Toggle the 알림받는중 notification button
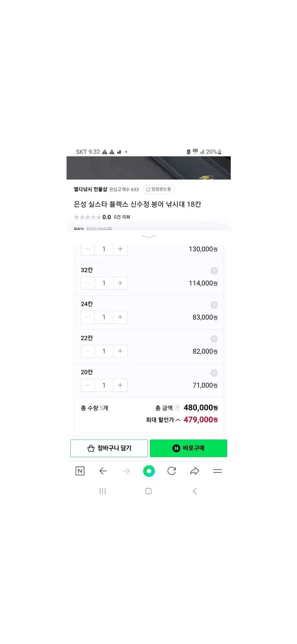The width and height of the screenshot is (297, 644). pyautogui.click(x=159, y=189)
